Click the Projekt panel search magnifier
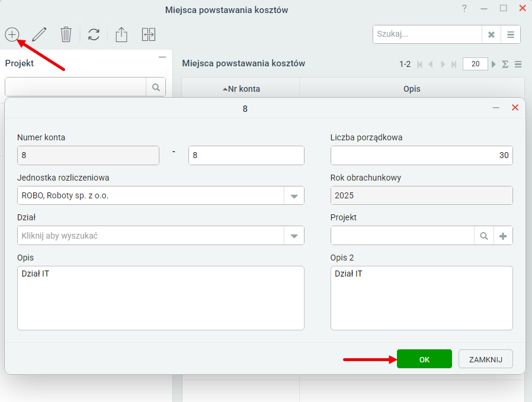 tap(156, 87)
